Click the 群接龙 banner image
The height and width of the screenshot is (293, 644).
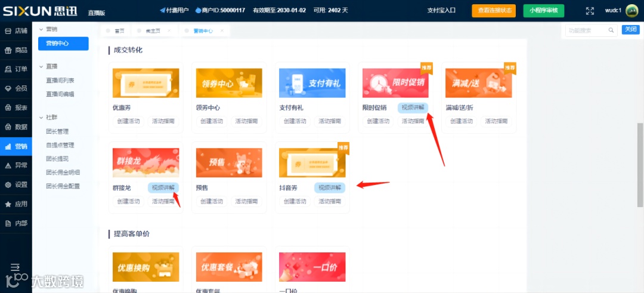click(x=146, y=163)
